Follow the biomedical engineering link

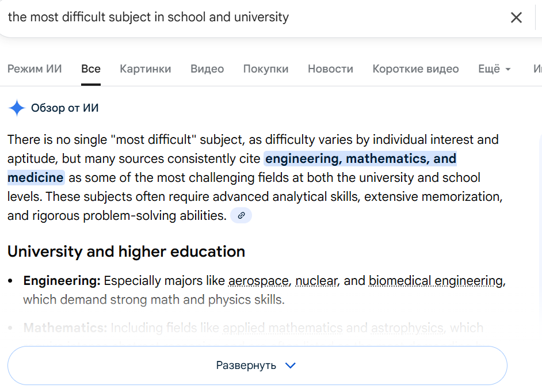coord(436,281)
